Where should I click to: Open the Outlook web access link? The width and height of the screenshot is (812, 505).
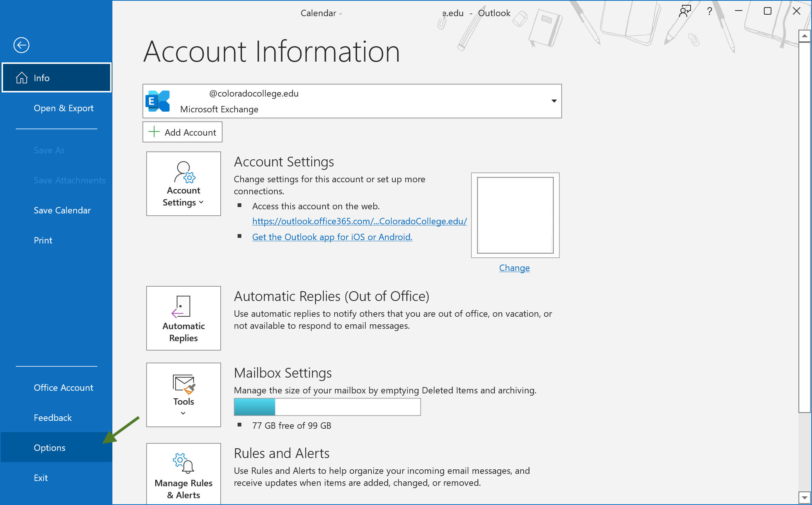tap(359, 221)
